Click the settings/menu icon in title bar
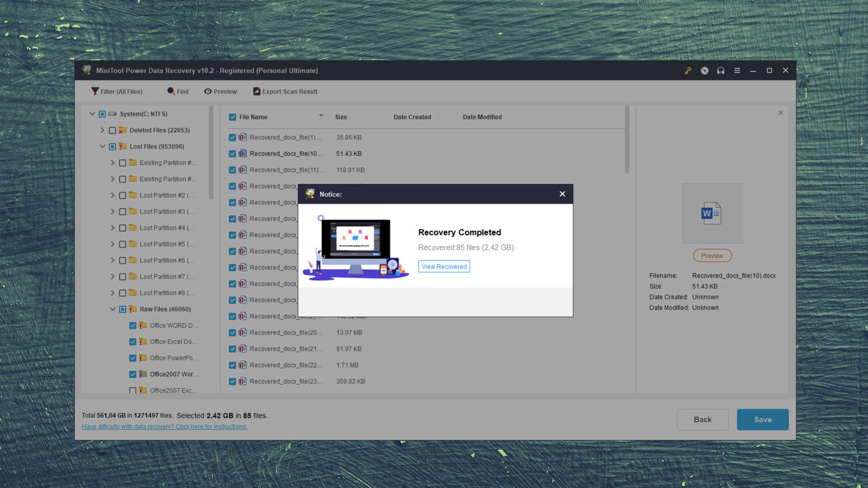868x488 pixels. coord(737,70)
